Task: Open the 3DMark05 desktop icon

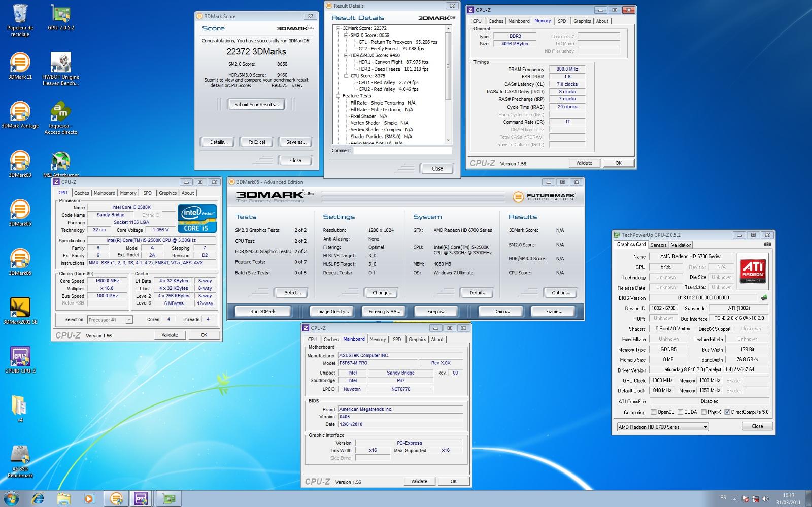Action: pos(20,213)
